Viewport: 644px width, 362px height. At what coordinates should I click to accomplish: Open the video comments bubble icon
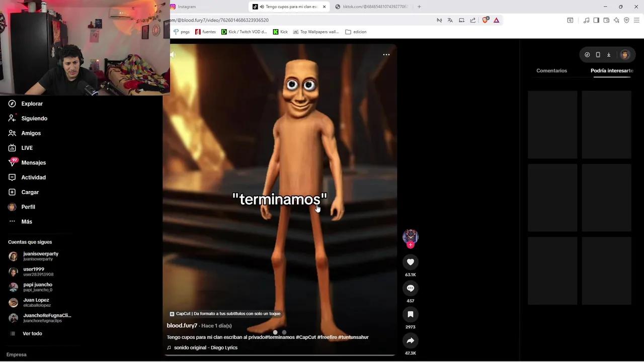(410, 288)
